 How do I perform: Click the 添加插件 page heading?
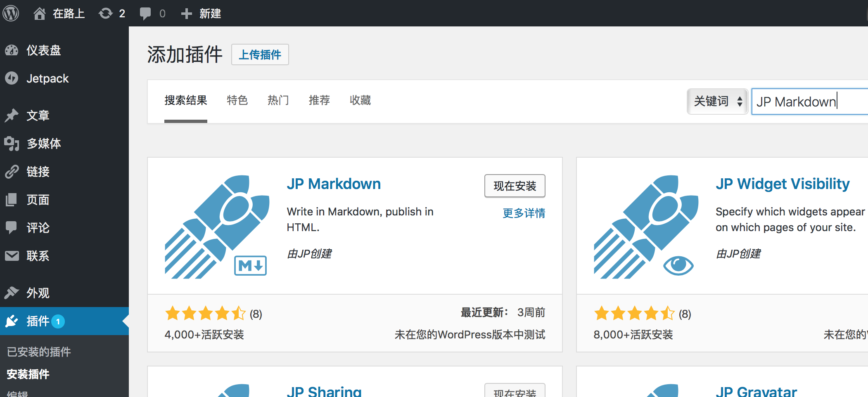(185, 54)
